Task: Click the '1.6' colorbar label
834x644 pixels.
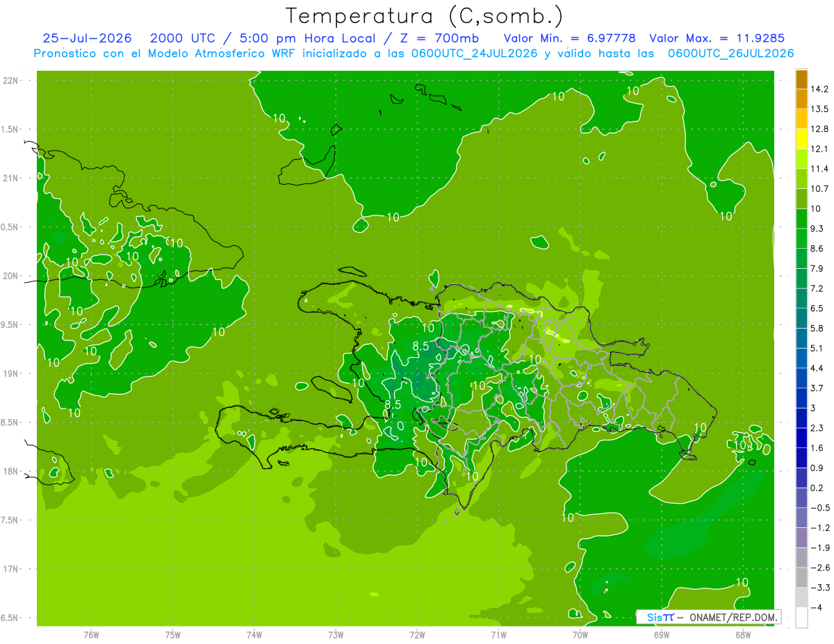Action: pyautogui.click(x=818, y=448)
